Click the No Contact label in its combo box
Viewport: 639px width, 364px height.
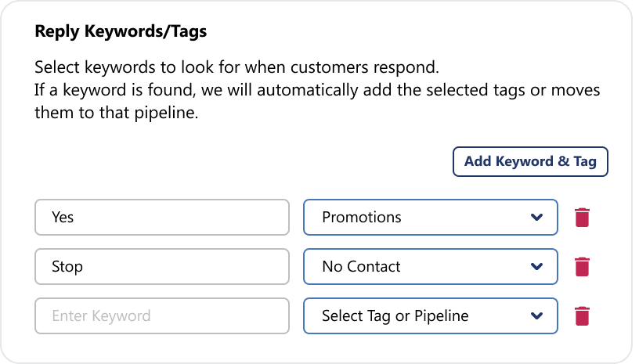coord(362,267)
